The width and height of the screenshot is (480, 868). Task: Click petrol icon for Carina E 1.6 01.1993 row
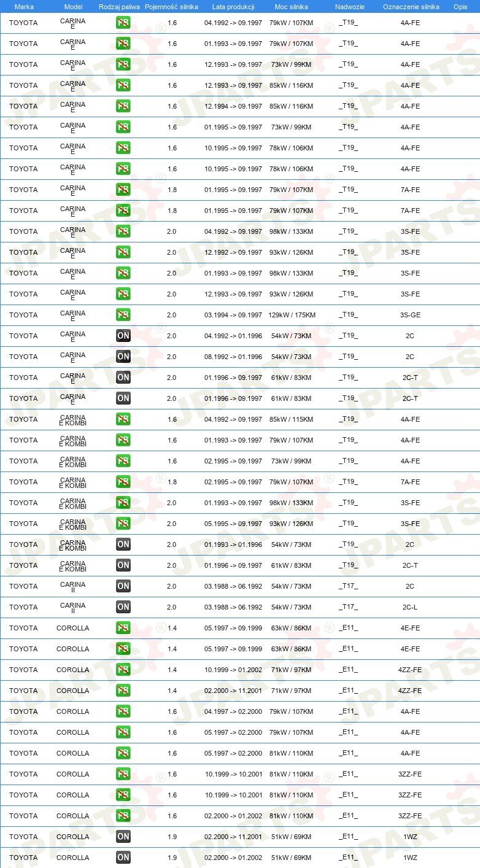point(123,44)
